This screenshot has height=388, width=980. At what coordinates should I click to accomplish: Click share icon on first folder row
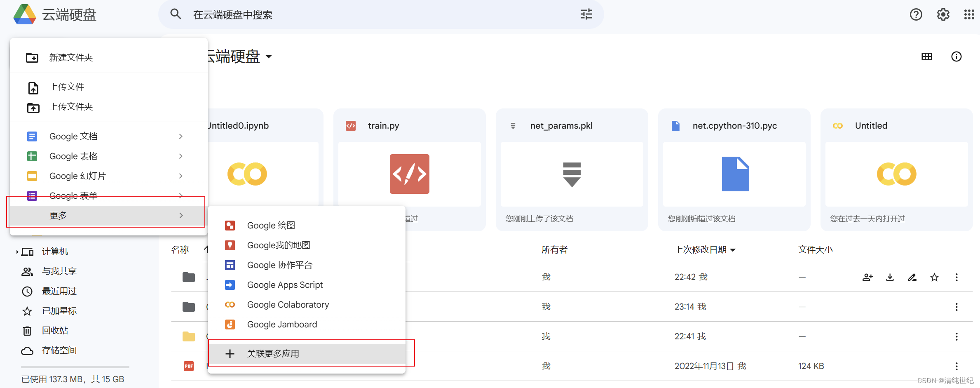[x=867, y=277]
